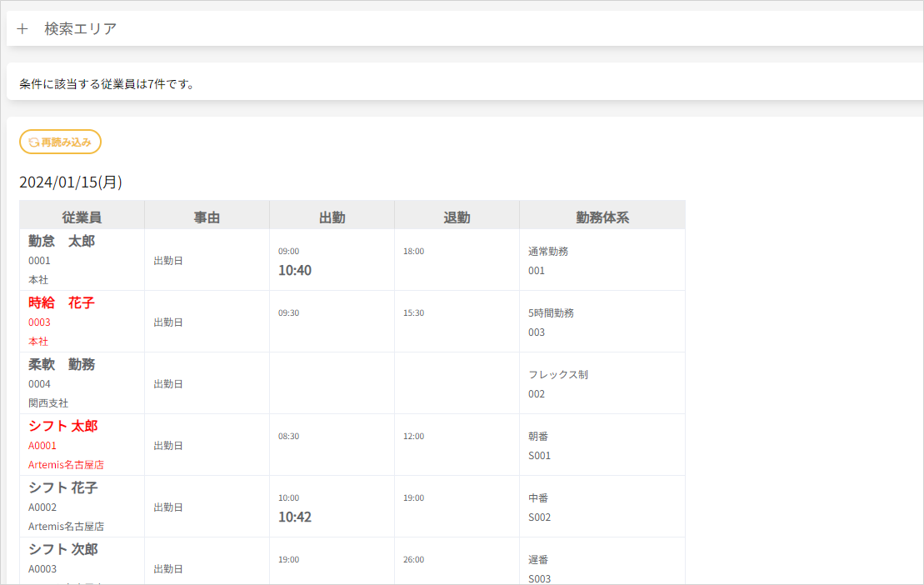Select the 従業員 column header

point(82,217)
